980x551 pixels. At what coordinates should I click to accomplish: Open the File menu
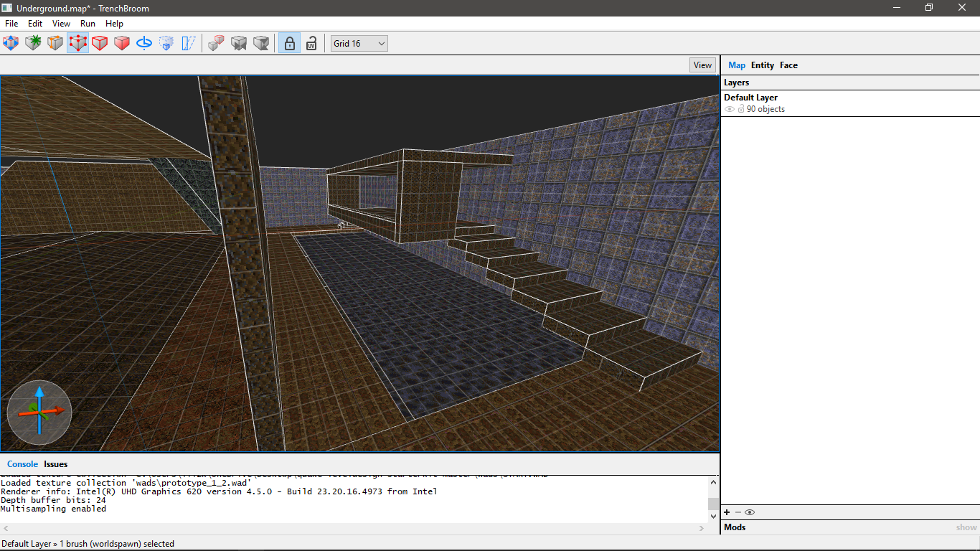pos(11,24)
